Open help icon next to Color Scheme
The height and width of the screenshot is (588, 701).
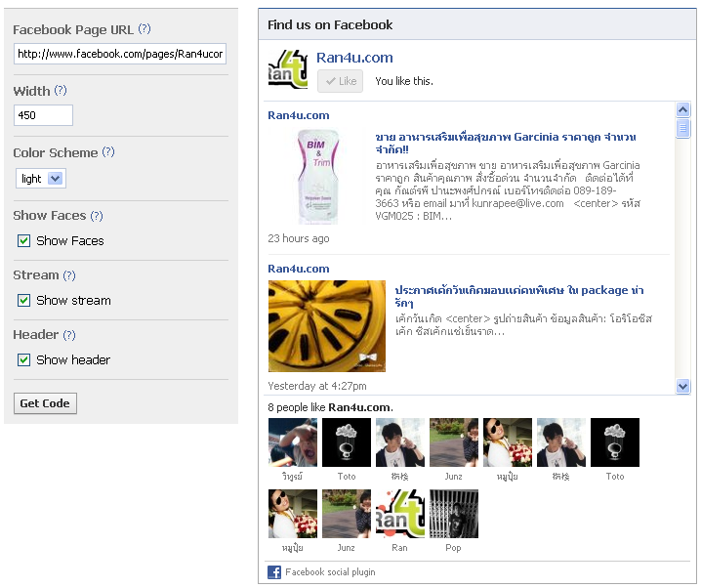pos(108,152)
